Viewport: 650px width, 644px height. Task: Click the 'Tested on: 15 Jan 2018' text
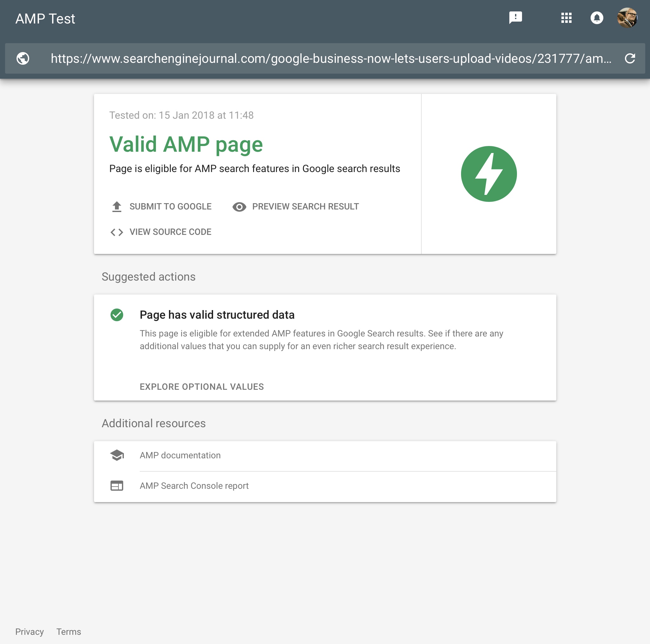click(x=181, y=115)
